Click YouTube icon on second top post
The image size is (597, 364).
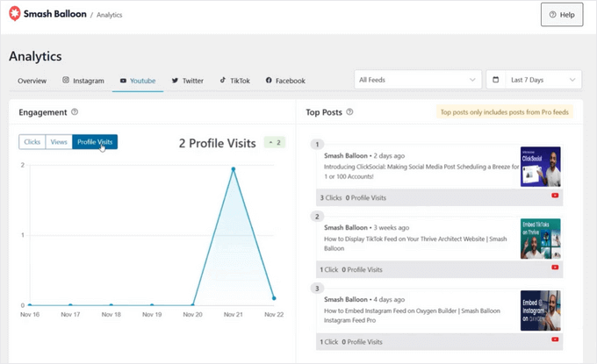pos(555,270)
